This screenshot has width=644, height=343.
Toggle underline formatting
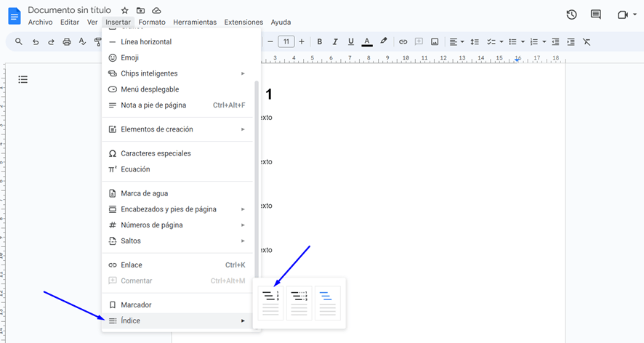(351, 42)
